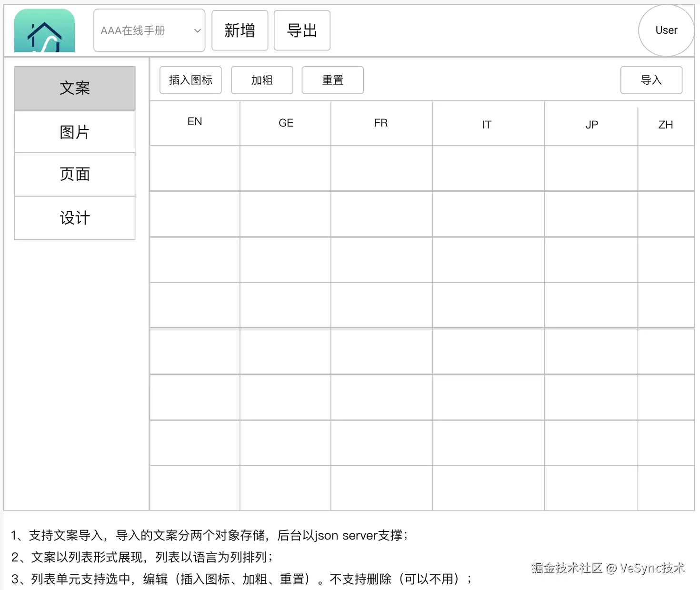
Task: Open the 图片 sidebar section
Action: click(75, 132)
